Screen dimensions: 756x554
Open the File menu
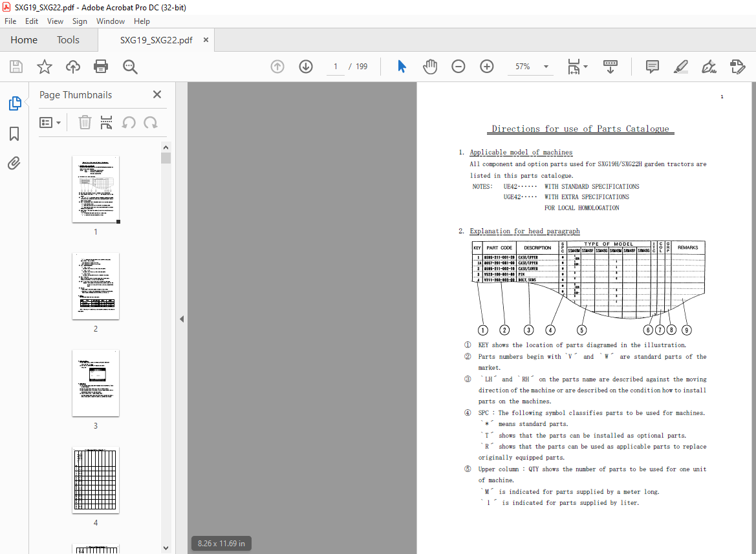[10, 21]
